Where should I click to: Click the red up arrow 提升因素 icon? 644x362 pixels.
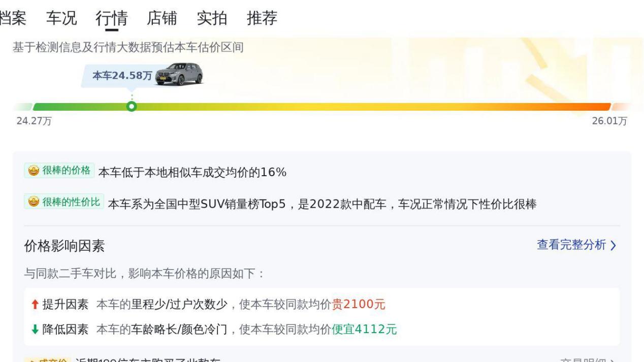coord(34,305)
